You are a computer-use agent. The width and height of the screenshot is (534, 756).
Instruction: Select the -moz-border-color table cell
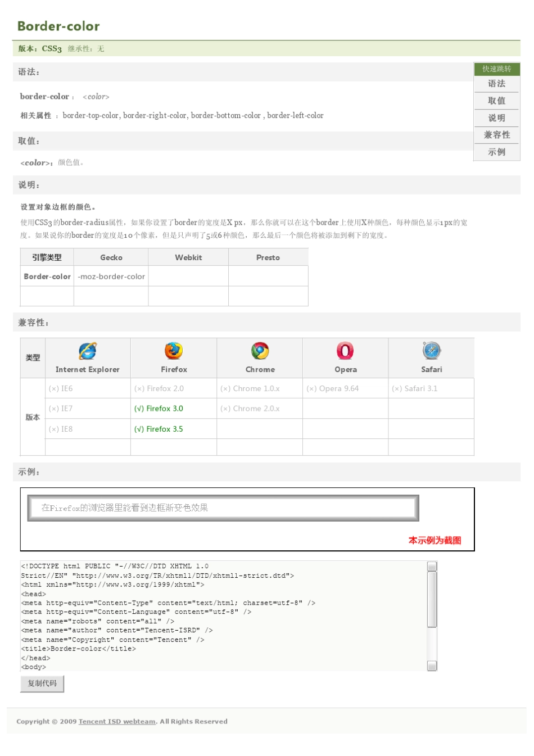pyautogui.click(x=111, y=276)
